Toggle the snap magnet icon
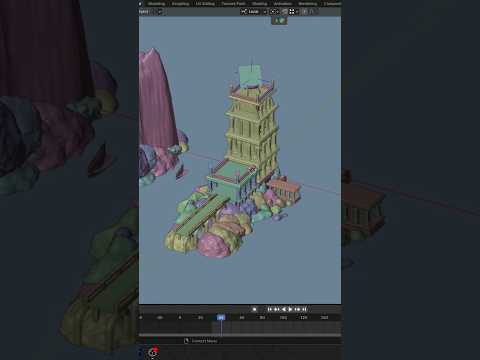Screen dimensions: 480x360 tap(284, 12)
